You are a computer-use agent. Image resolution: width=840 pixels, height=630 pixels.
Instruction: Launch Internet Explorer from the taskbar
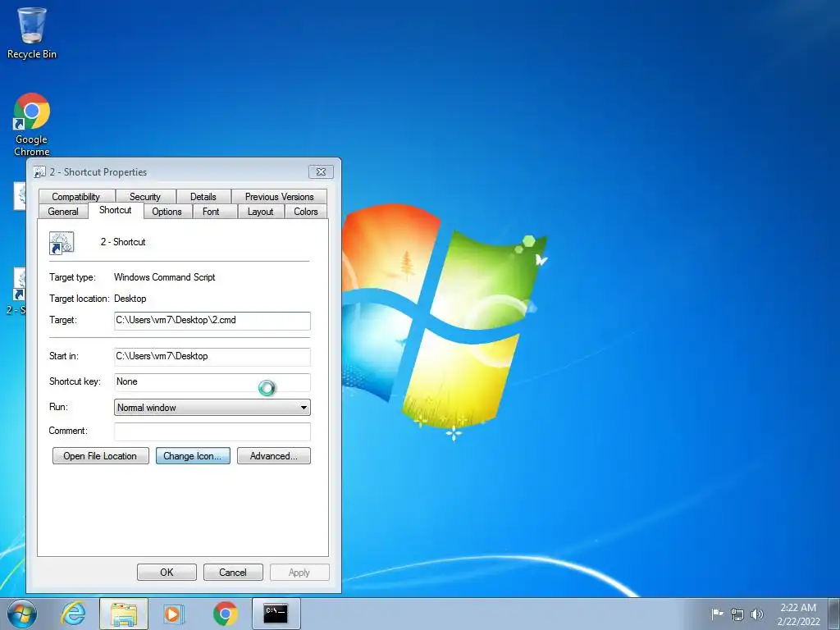[x=73, y=614]
